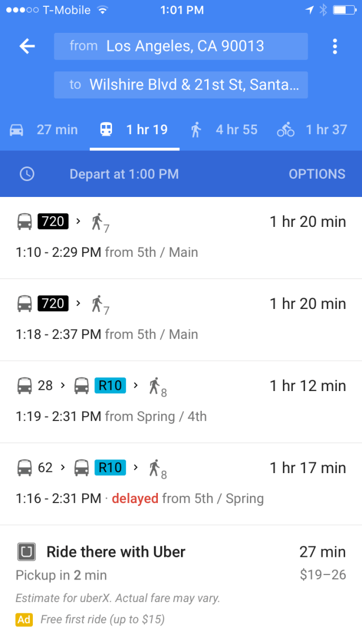Open the delayed 1:16 - 2:31 PM route
Viewport: 362px width, 644px height.
tap(181, 483)
